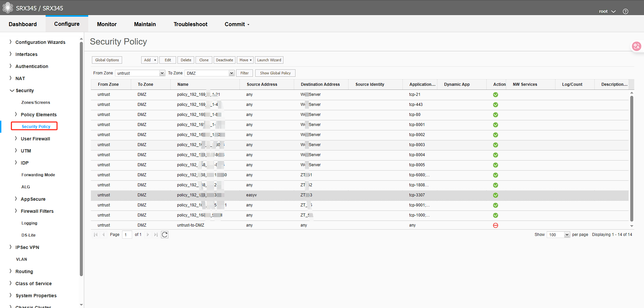Click the translate language icon on the right edge
This screenshot has height=308, width=644.
click(636, 46)
